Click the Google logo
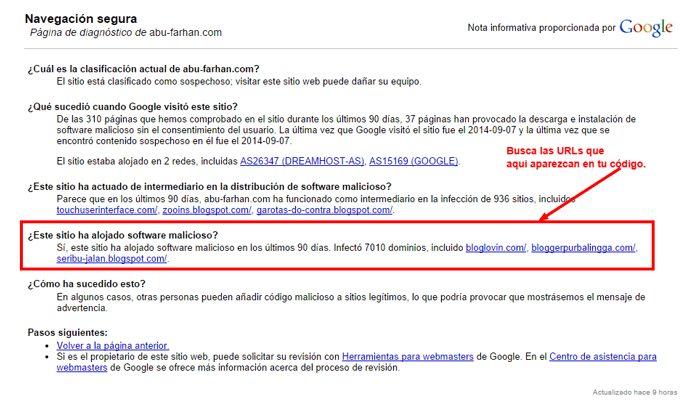The height and width of the screenshot is (403, 700). pyautogui.click(x=646, y=28)
